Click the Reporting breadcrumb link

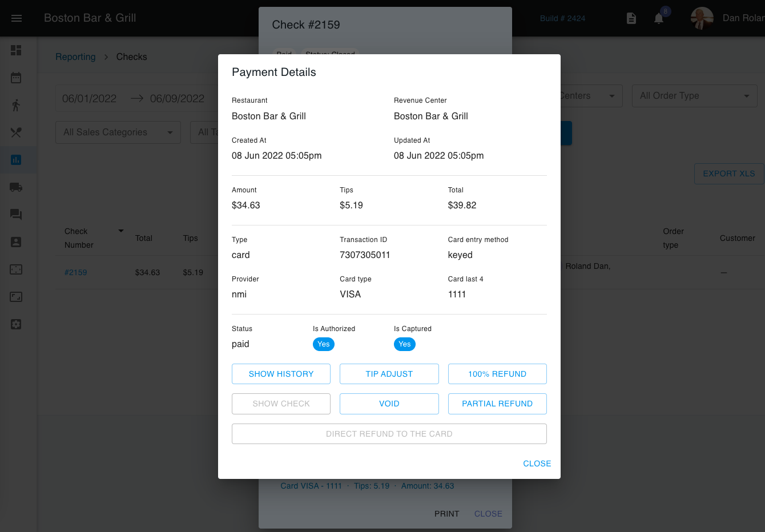(x=75, y=57)
